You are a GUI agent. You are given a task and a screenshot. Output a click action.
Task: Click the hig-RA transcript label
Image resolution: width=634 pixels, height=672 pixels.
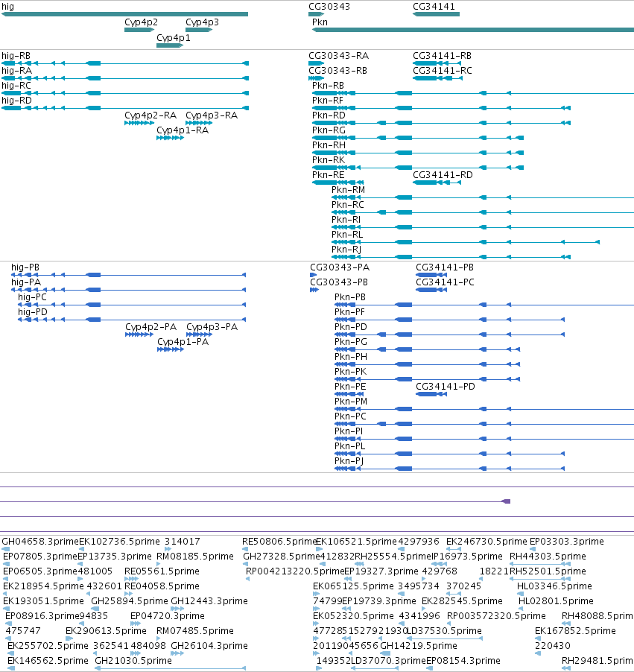[16, 71]
